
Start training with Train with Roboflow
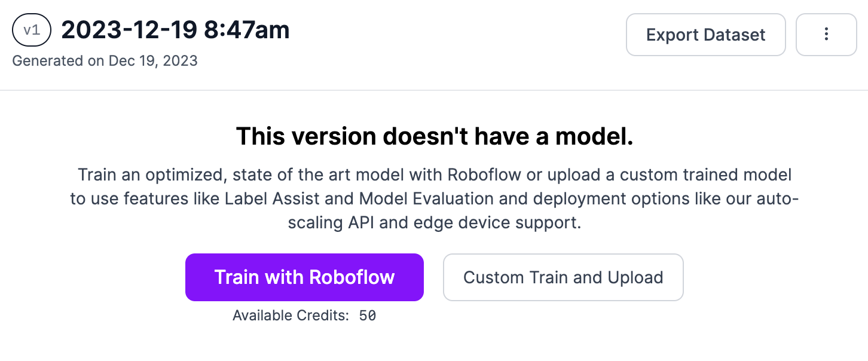pos(304,277)
